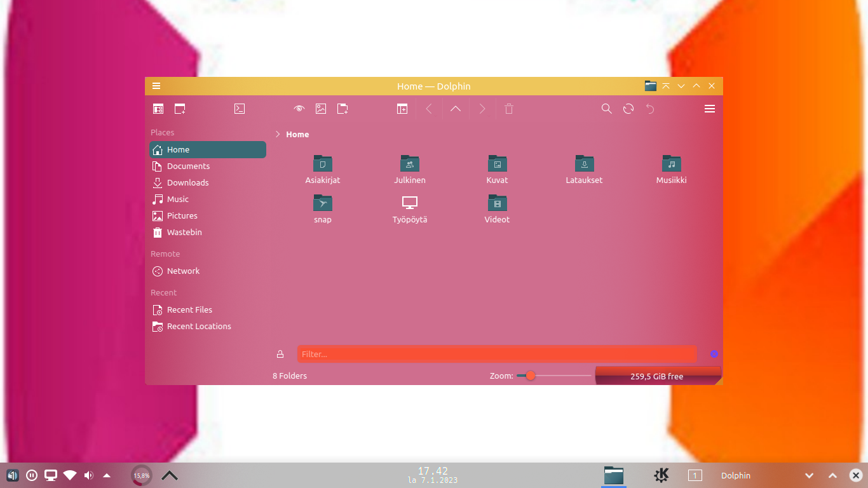Open Documents in Places sidebar

coord(208,166)
